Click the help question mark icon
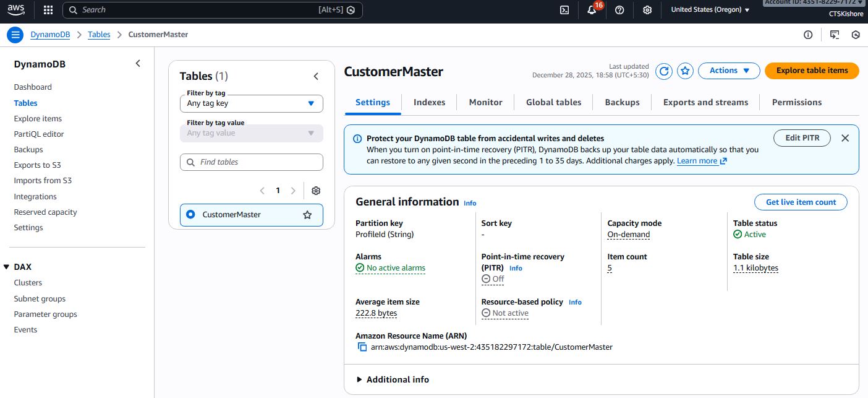The width and height of the screenshot is (868, 398). tap(619, 10)
